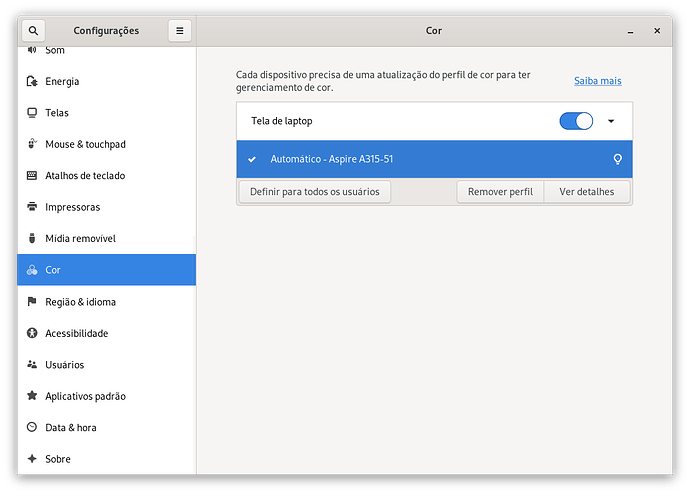Follow the Saiba mais link
The image size is (690, 494).
(598, 81)
